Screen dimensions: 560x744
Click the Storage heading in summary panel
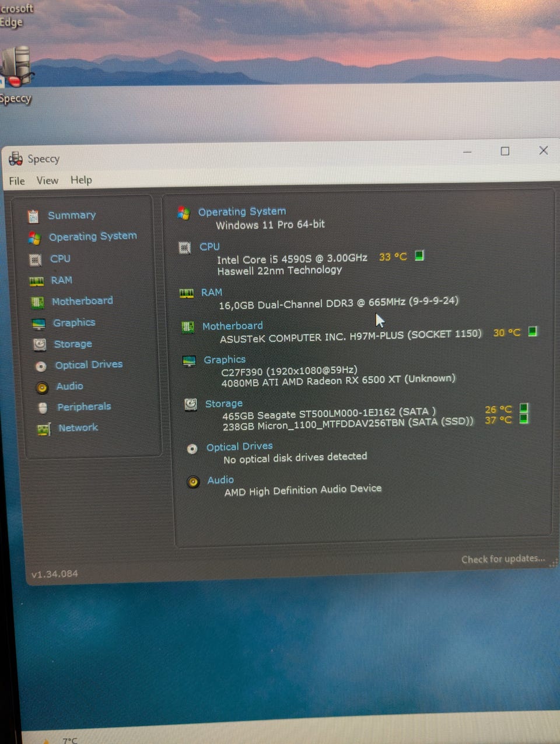coord(223,404)
